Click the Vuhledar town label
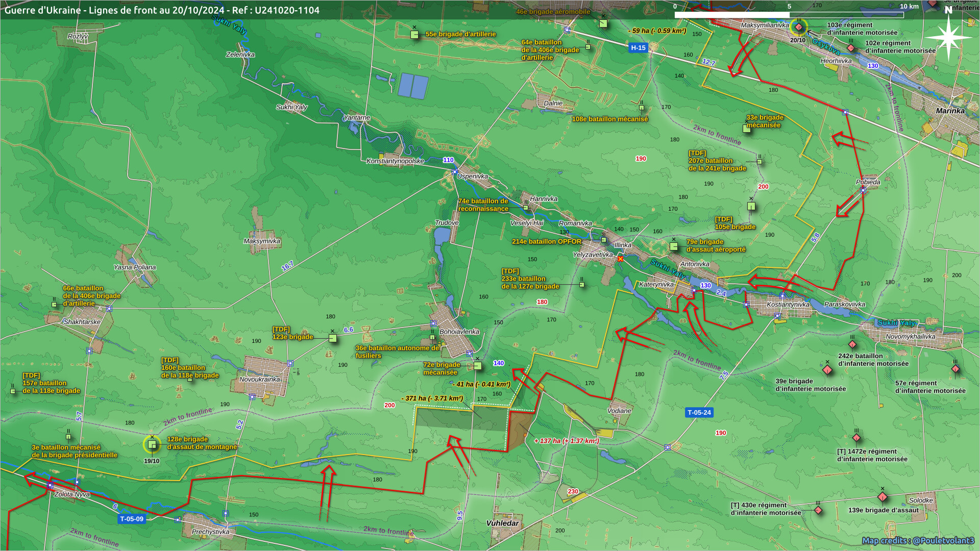This screenshot has width=980, height=551. (502, 523)
